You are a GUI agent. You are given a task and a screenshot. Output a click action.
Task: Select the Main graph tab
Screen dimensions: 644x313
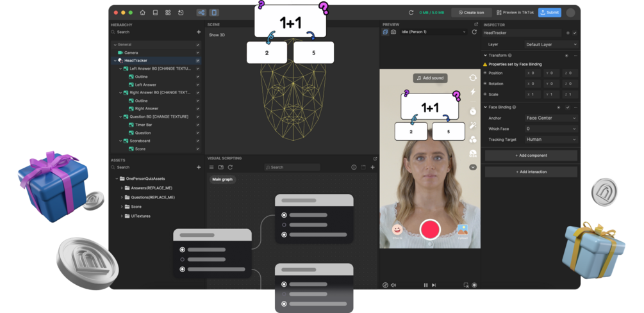tap(222, 179)
